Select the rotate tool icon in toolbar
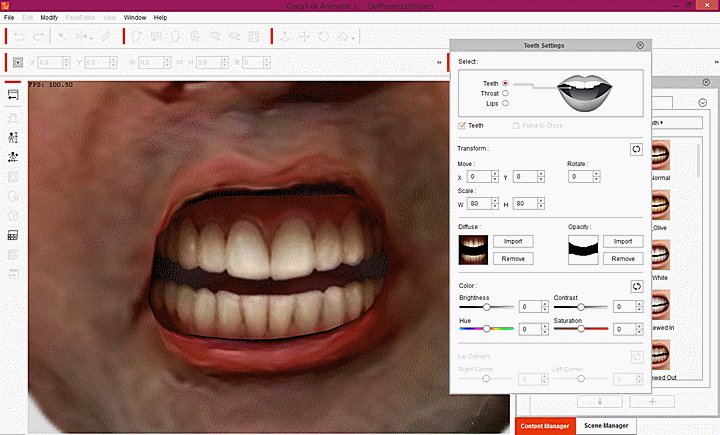 [x=324, y=36]
